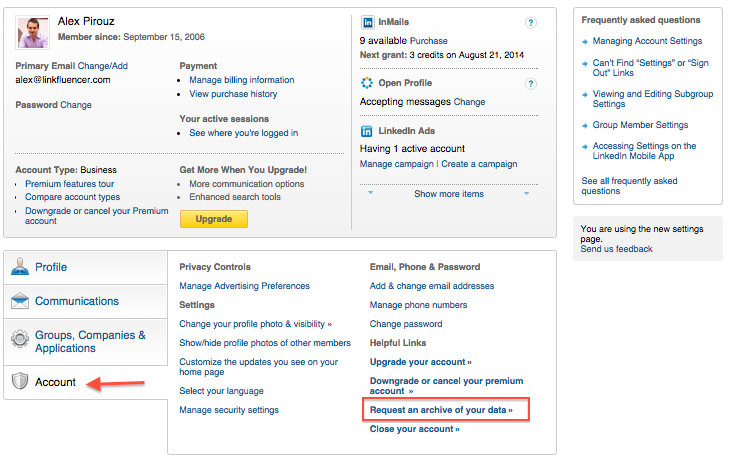Click the Account shield icon
729x461 pixels.
tap(20, 381)
